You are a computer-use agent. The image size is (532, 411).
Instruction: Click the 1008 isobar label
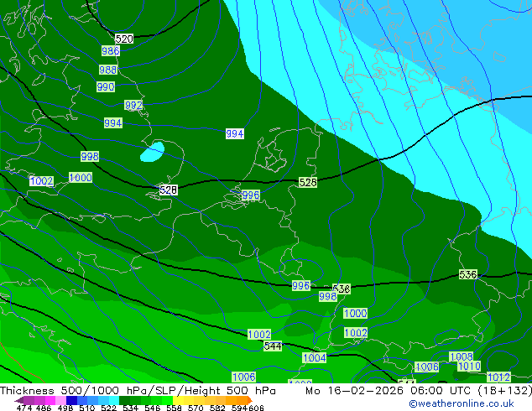tap(461, 356)
